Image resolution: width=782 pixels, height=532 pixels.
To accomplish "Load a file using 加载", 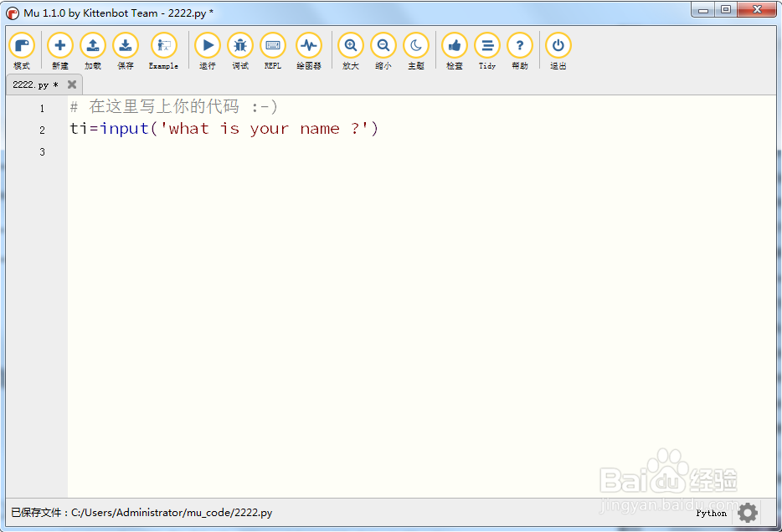I will click(93, 46).
